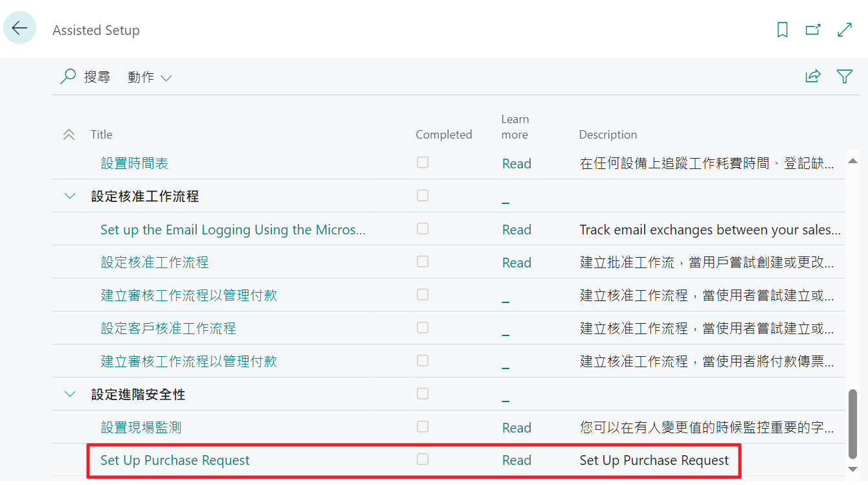Viewport: 868px width, 485px height.
Task: Toggle Completed checkbox for Set Up Purchase Request
Action: (423, 459)
